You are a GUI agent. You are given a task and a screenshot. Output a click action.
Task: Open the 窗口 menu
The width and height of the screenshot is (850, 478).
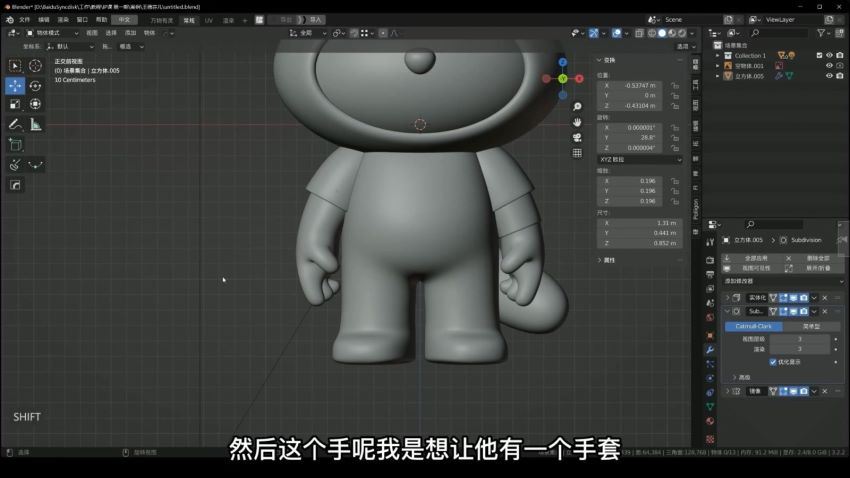pos(82,20)
